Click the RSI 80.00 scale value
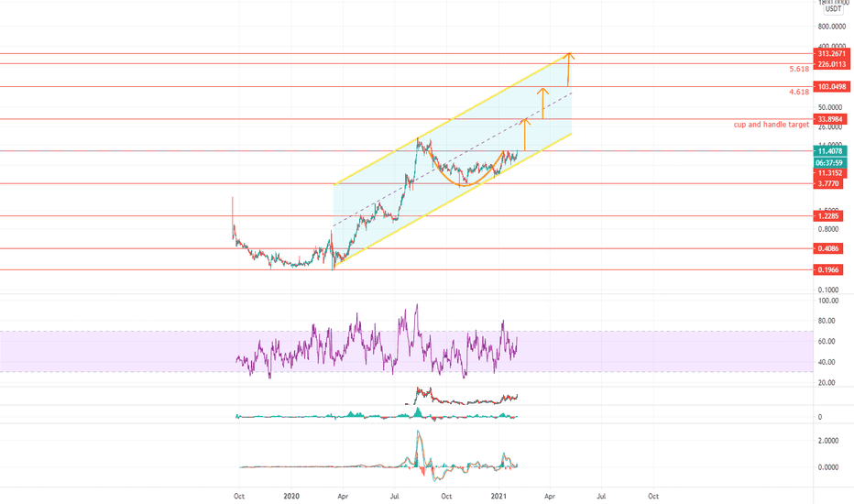 827,321
